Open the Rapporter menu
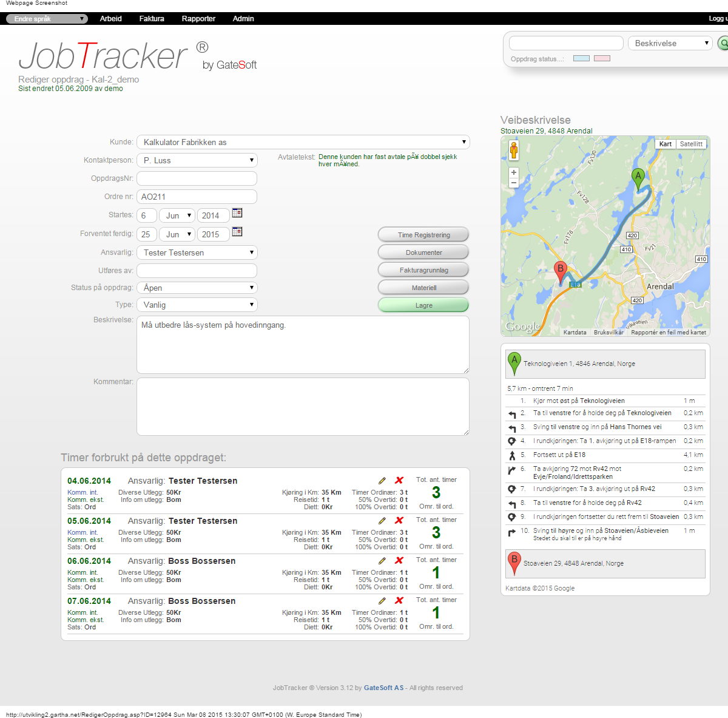728x718 pixels. pos(198,19)
